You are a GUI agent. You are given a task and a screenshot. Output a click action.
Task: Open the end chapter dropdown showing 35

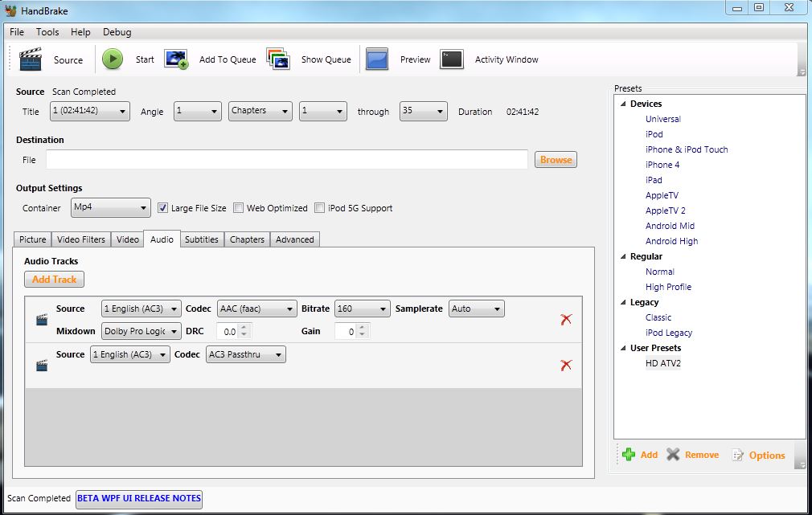coord(423,112)
